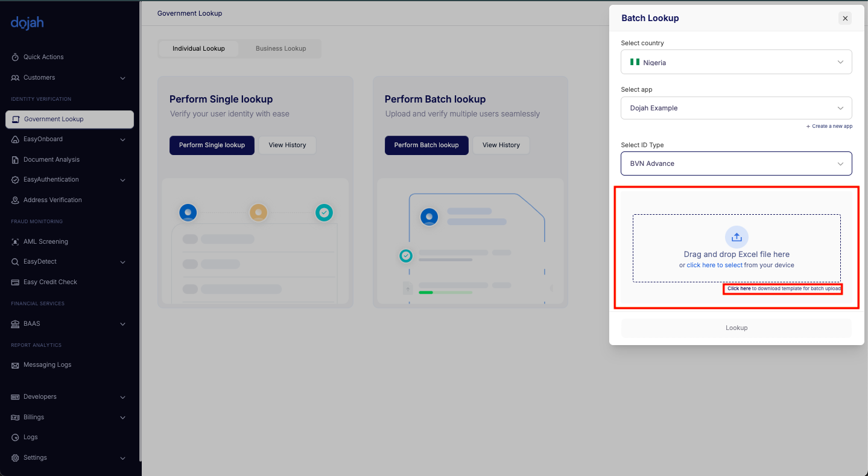Click the dojah logo
This screenshot has width=868, height=476.
coord(27,24)
